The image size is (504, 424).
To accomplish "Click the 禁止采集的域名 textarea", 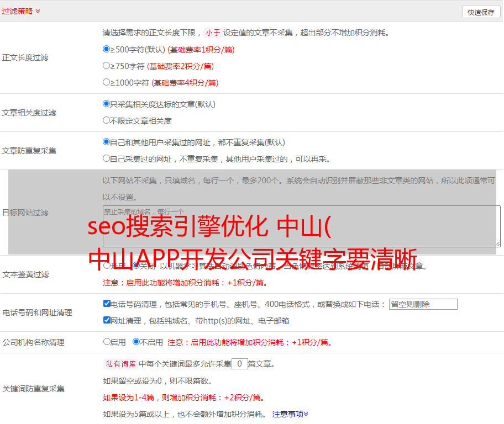I will coord(302,226).
